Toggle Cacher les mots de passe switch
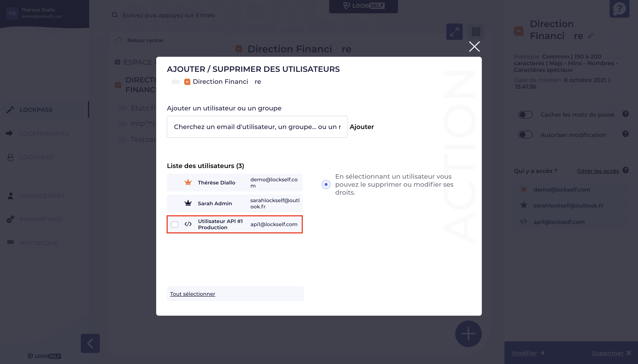This screenshot has width=638, height=364. pos(525,115)
